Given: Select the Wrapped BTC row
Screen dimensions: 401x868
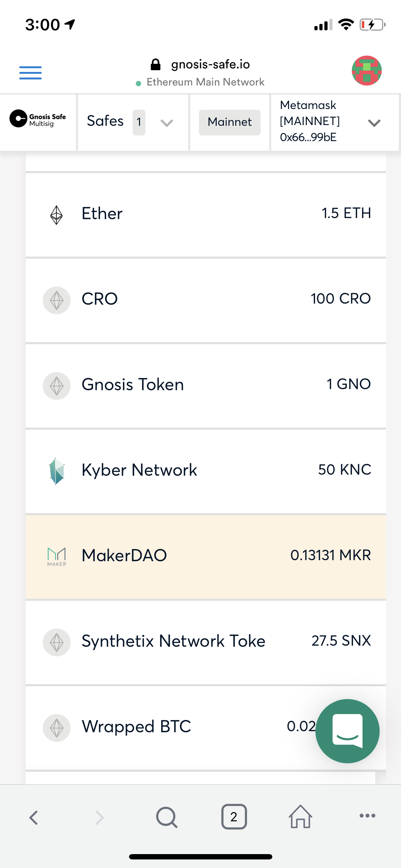Looking at the screenshot, I should [x=206, y=728].
